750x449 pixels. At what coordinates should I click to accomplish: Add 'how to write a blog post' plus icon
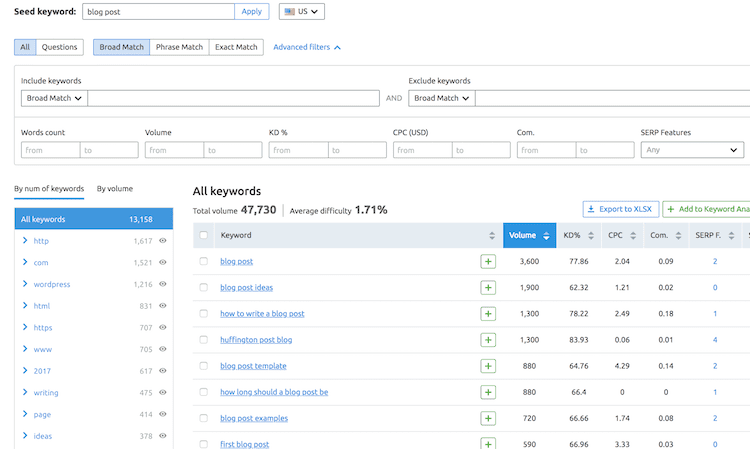tap(488, 314)
